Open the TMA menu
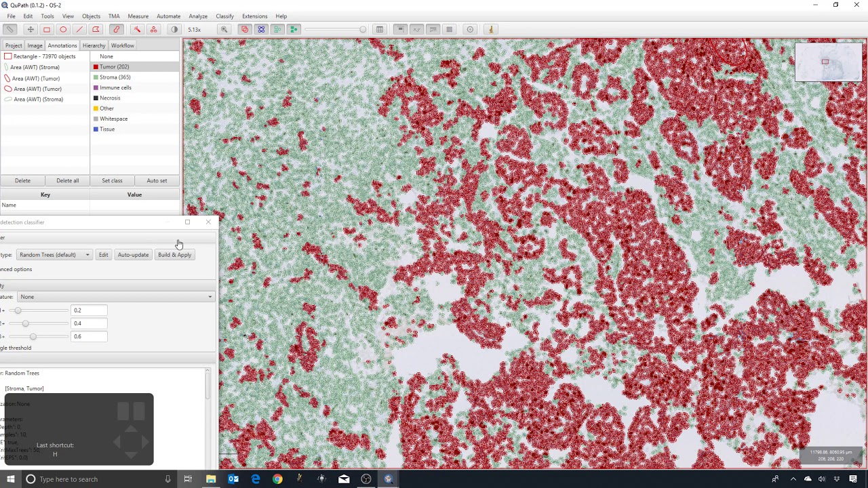This screenshot has width=868, height=488. click(x=114, y=16)
